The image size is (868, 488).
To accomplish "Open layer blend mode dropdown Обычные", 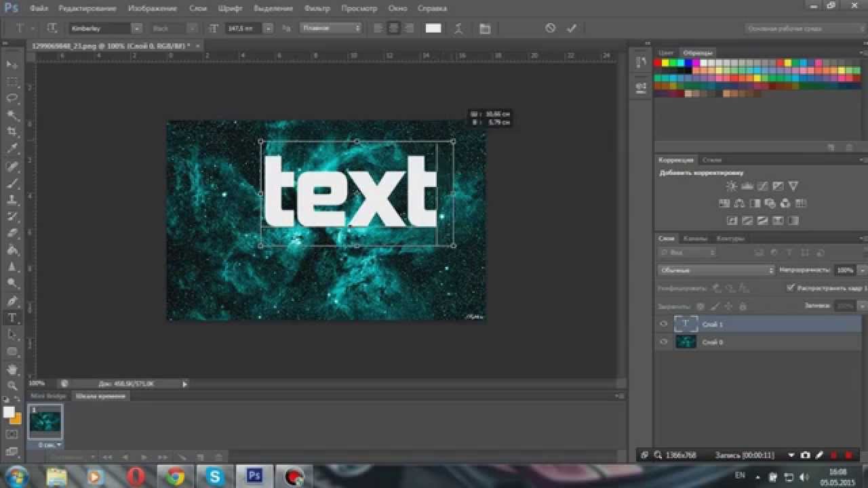I will click(x=716, y=270).
